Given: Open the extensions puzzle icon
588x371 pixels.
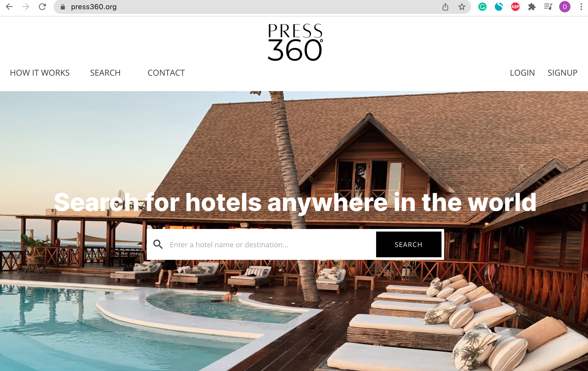Looking at the screenshot, I should pos(532,7).
